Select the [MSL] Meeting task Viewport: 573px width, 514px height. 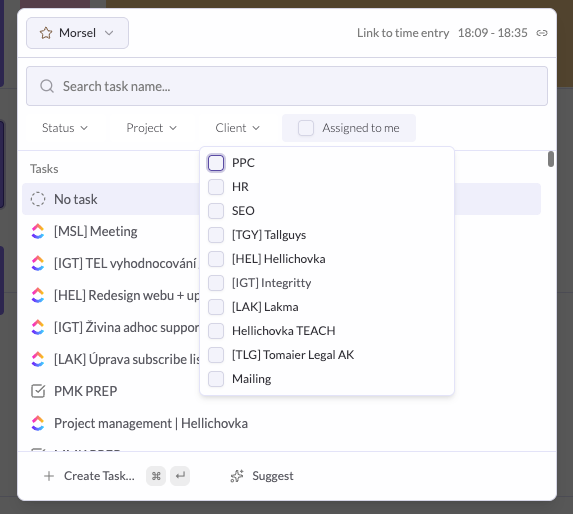coord(96,232)
